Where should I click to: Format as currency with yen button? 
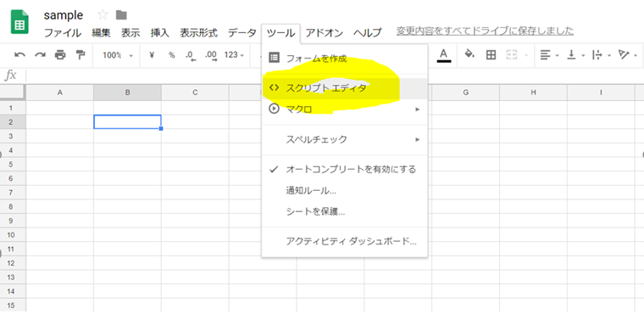152,54
